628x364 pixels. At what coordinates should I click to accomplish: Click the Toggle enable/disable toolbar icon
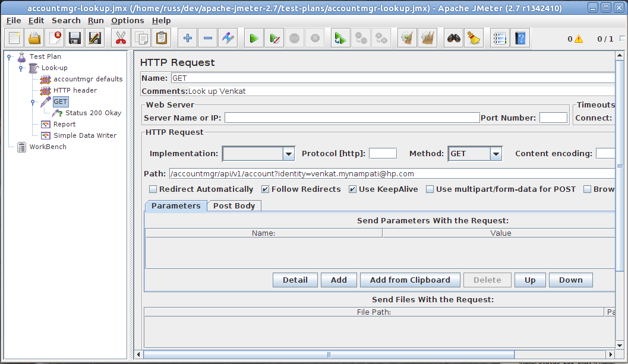pos(228,39)
